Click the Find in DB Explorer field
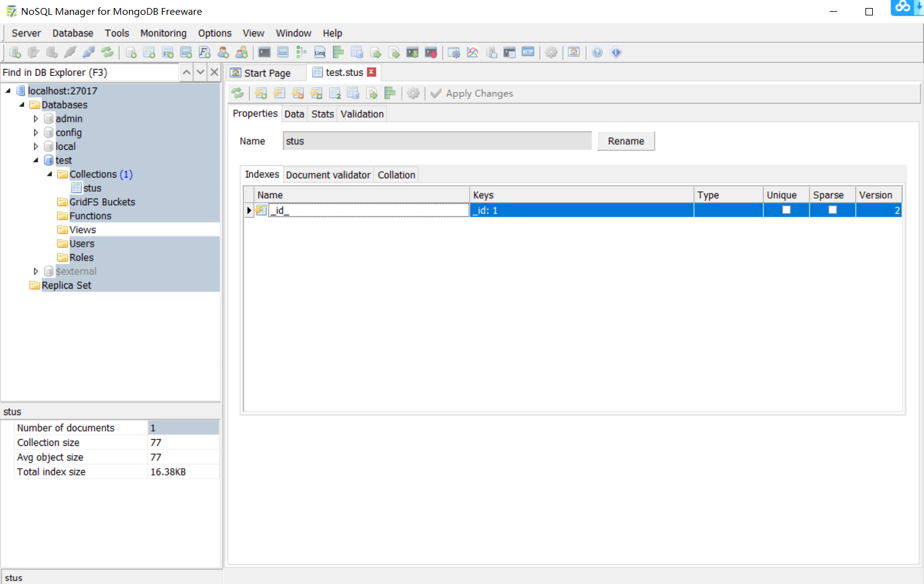 click(90, 72)
